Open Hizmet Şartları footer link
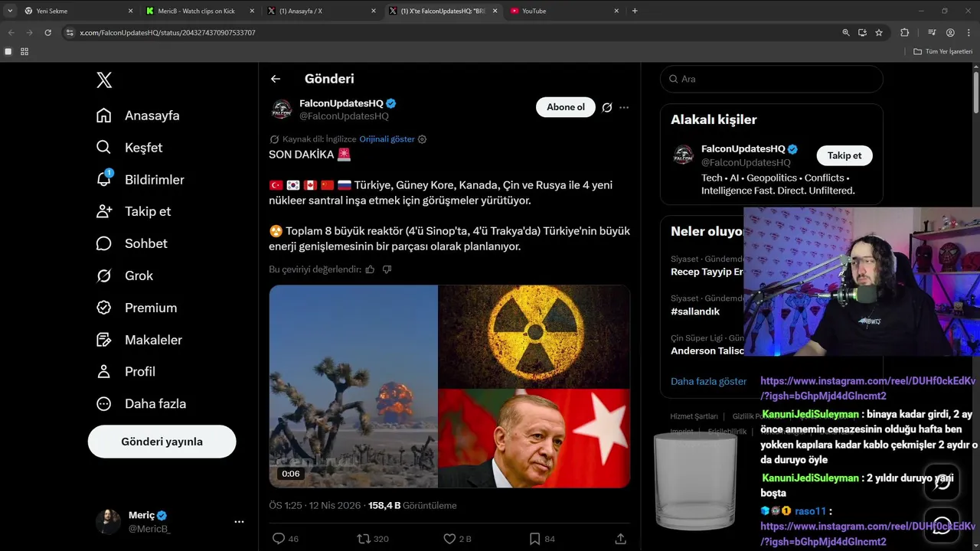Viewport: 980px width, 551px height. coord(694,416)
